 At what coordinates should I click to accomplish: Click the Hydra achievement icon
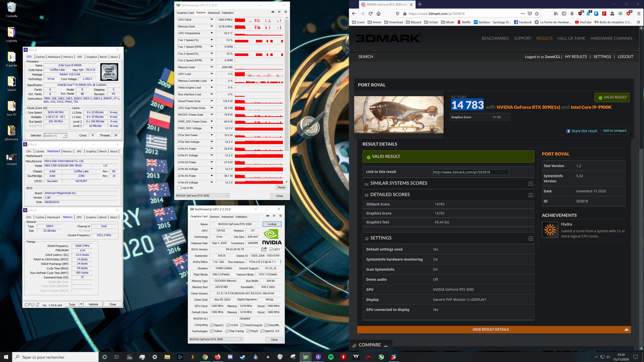pyautogui.click(x=550, y=230)
